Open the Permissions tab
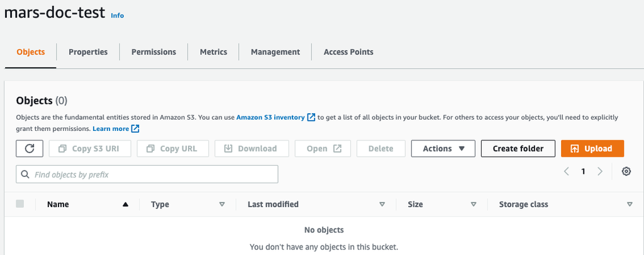644x255 pixels. tap(153, 52)
